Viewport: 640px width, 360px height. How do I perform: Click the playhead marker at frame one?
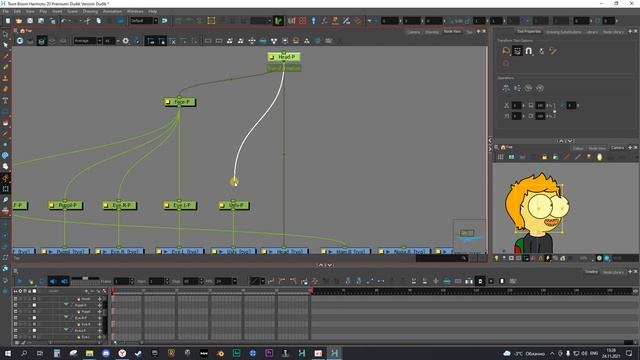[113, 291]
